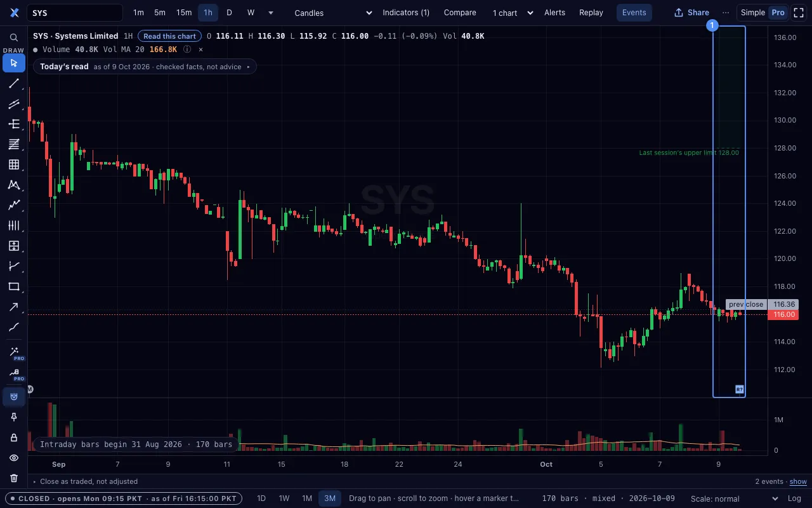The image size is (812, 508).
Task: Toggle Log scale
Action: pyautogui.click(x=794, y=498)
